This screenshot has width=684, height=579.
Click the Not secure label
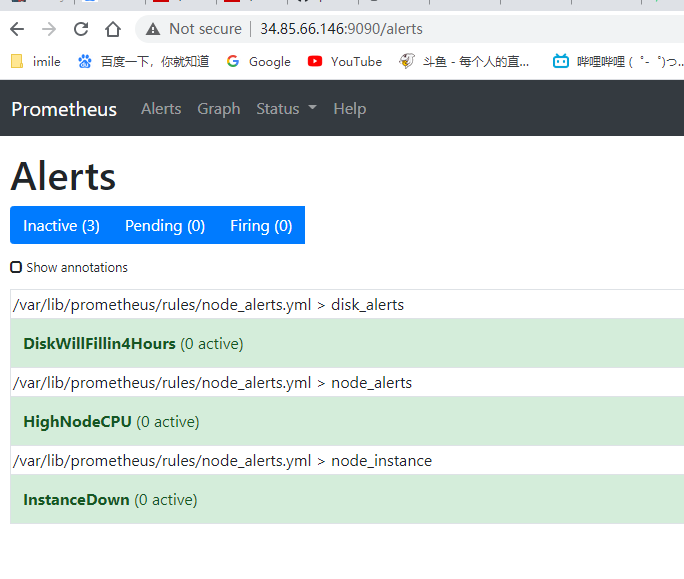coord(205,29)
